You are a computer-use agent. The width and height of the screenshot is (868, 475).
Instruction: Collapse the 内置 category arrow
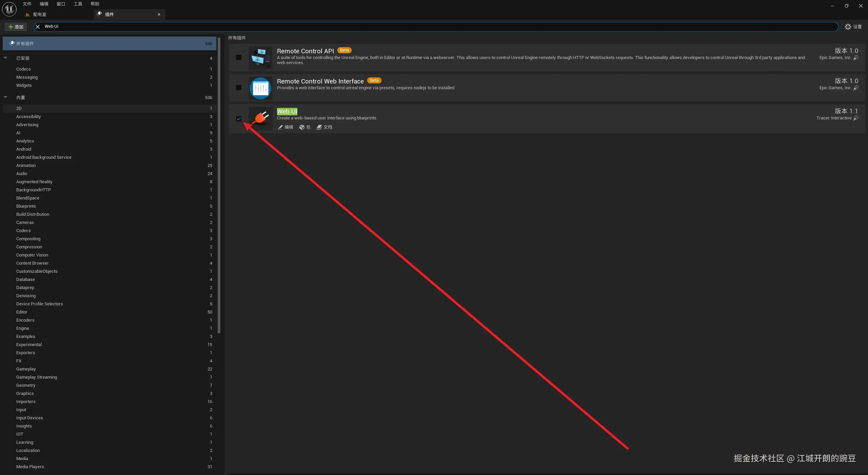pyautogui.click(x=5, y=97)
